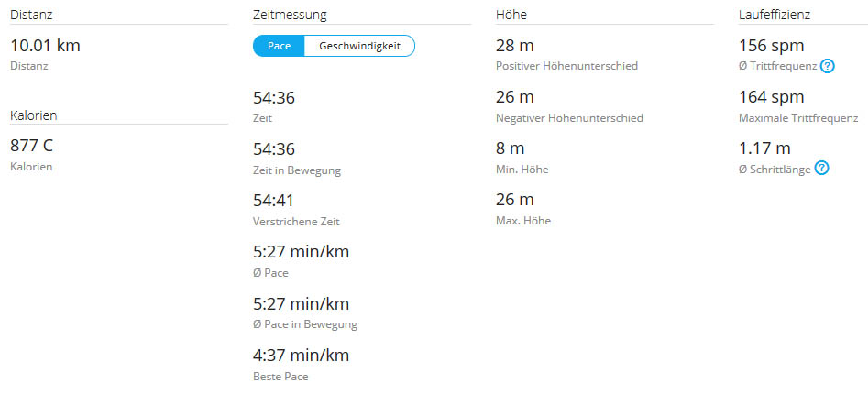Click the Ø Pace in Bewegung label
Image resolution: width=868 pixels, height=394 pixels.
304,324
